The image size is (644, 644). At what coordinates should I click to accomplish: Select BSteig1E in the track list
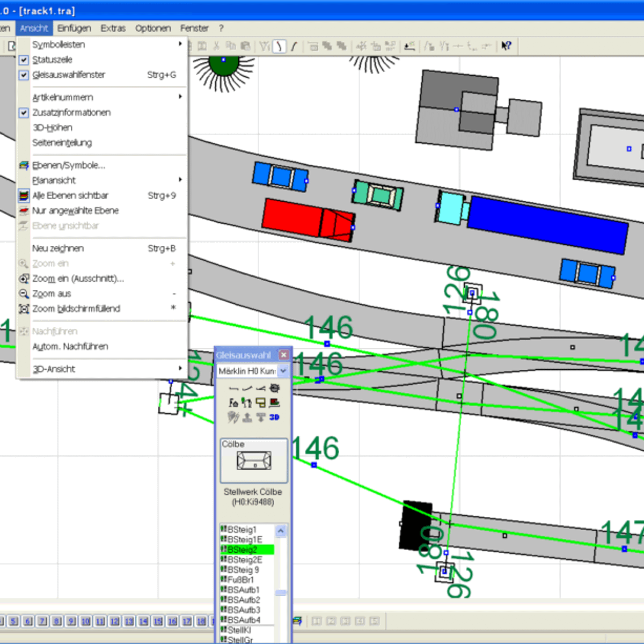click(247, 539)
